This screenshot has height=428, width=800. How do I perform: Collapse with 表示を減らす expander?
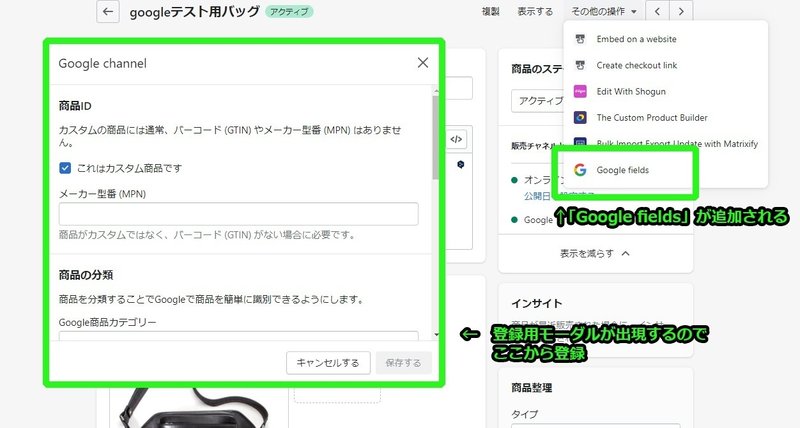595,254
